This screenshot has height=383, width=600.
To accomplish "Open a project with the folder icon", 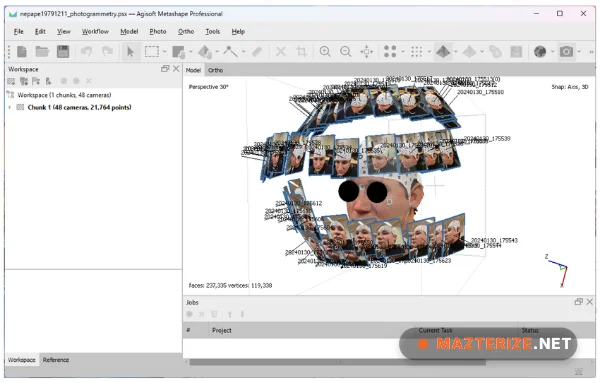I will coord(42,51).
